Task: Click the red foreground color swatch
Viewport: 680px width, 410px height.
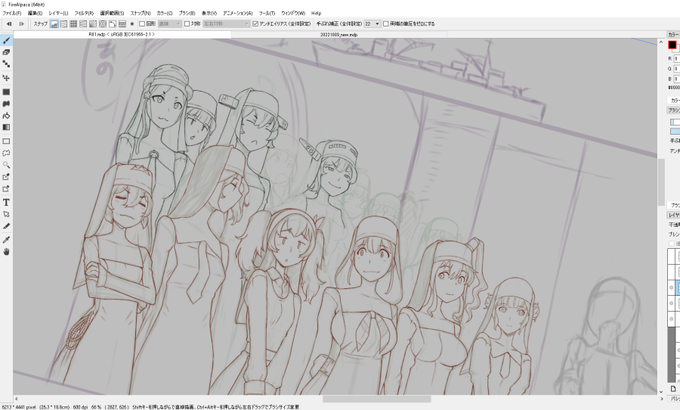Action: coord(672,45)
